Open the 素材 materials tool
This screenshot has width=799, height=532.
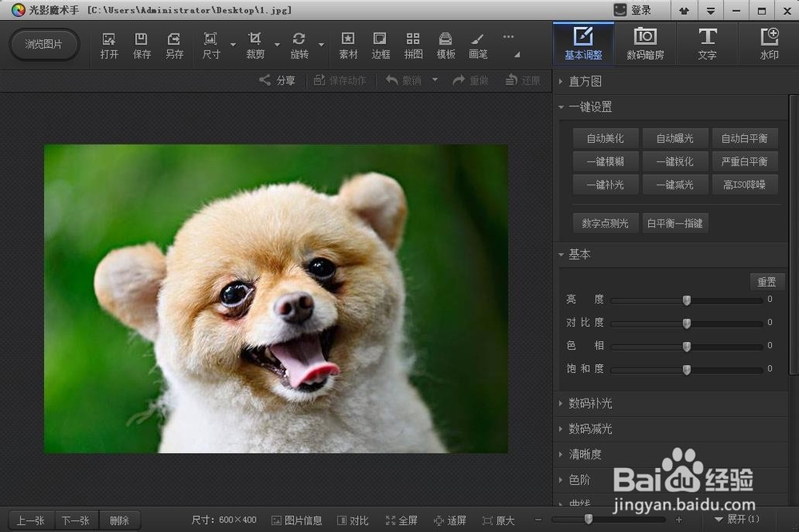[x=348, y=46]
